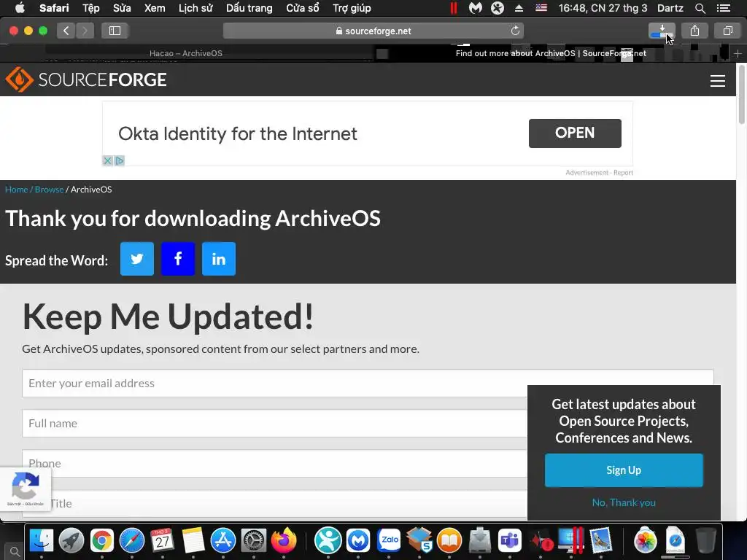
Task: Click the reCAPTCHA badge
Action: tap(26, 489)
